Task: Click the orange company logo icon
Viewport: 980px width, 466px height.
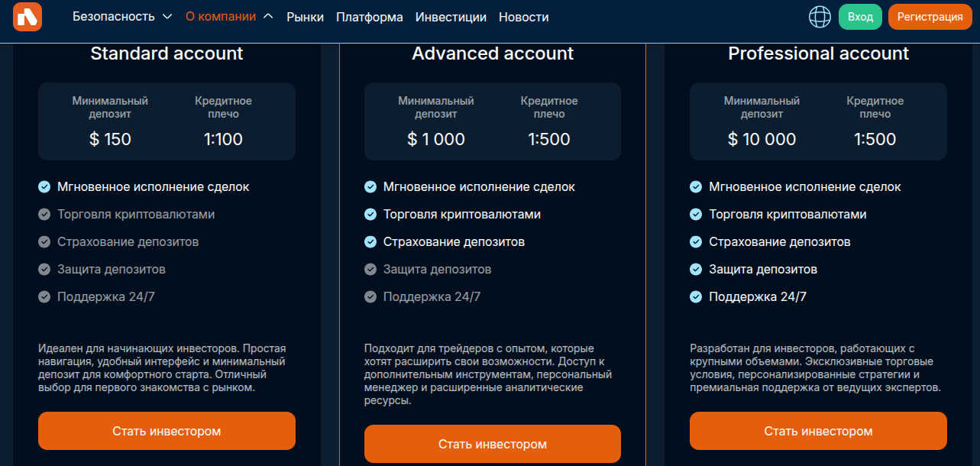Action: pyautogui.click(x=27, y=17)
